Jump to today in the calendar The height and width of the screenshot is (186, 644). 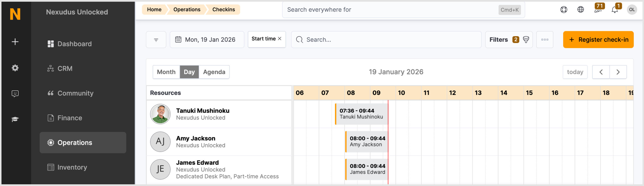pyautogui.click(x=575, y=72)
